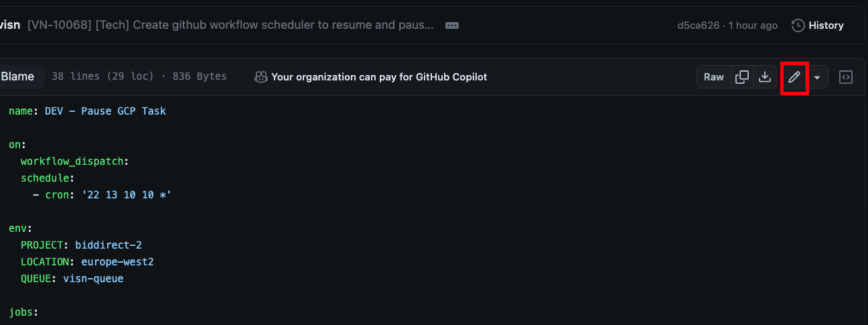Copy raw file contents with the copy icon

742,77
